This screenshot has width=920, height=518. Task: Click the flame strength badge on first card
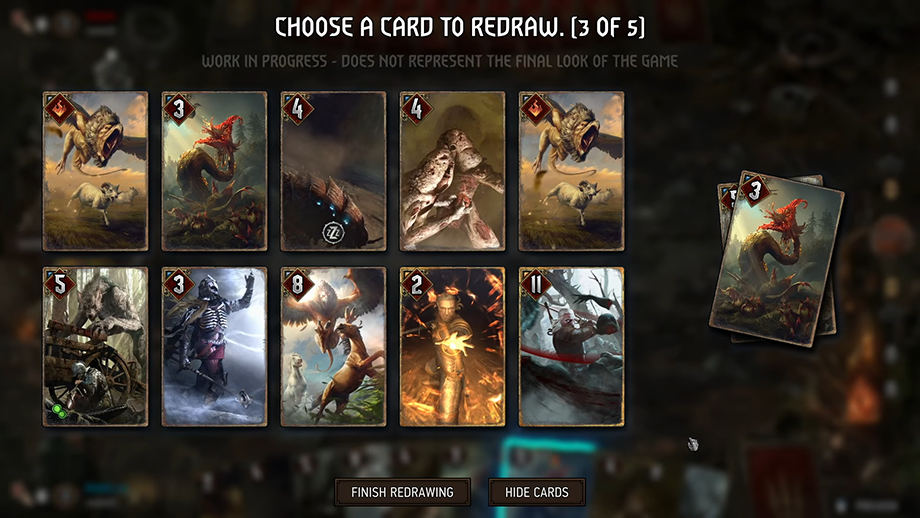click(60, 109)
